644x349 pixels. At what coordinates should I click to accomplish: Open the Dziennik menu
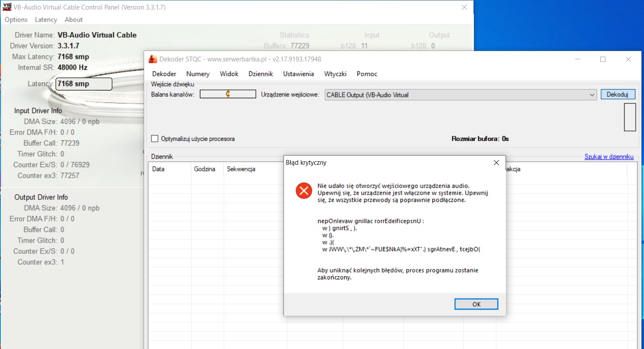click(x=261, y=74)
